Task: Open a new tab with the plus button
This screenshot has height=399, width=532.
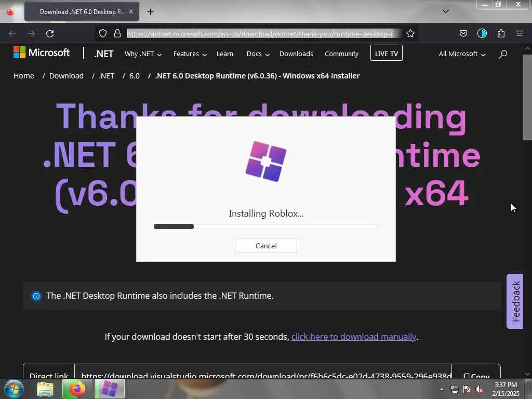Action: point(150,12)
